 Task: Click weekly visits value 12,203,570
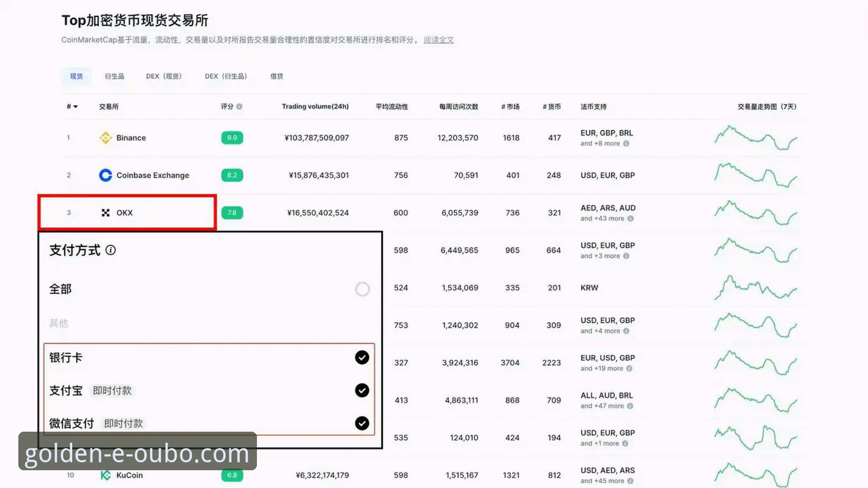[x=458, y=138]
